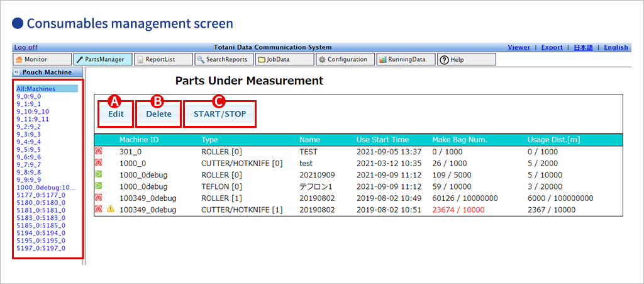Click the Log off link
Viewport: 644px width, 284px height.
pyautogui.click(x=26, y=47)
